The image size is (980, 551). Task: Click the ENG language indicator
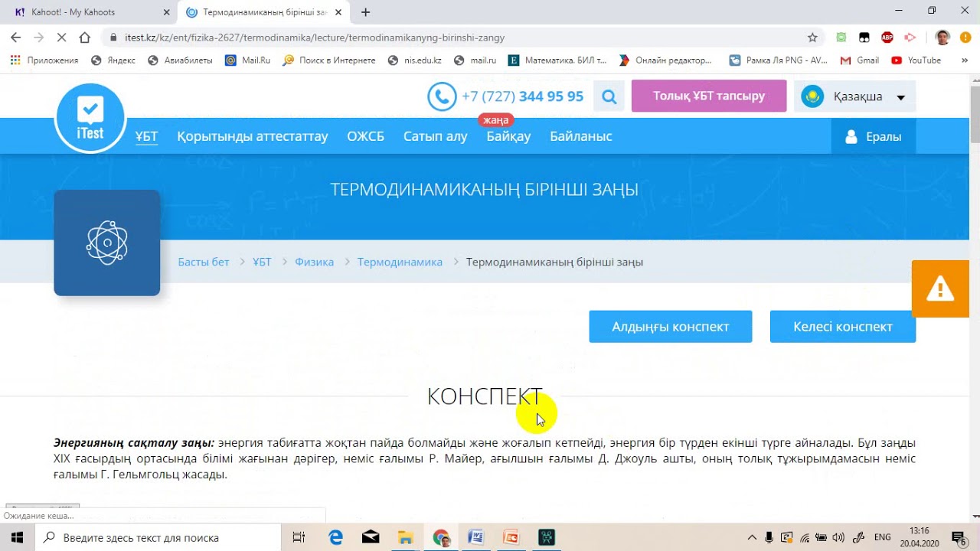coord(882,537)
